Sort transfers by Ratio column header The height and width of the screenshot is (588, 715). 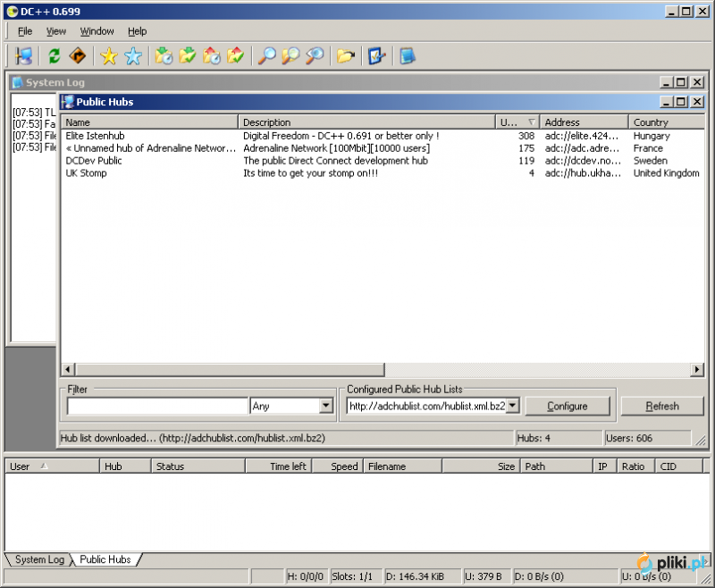635,466
